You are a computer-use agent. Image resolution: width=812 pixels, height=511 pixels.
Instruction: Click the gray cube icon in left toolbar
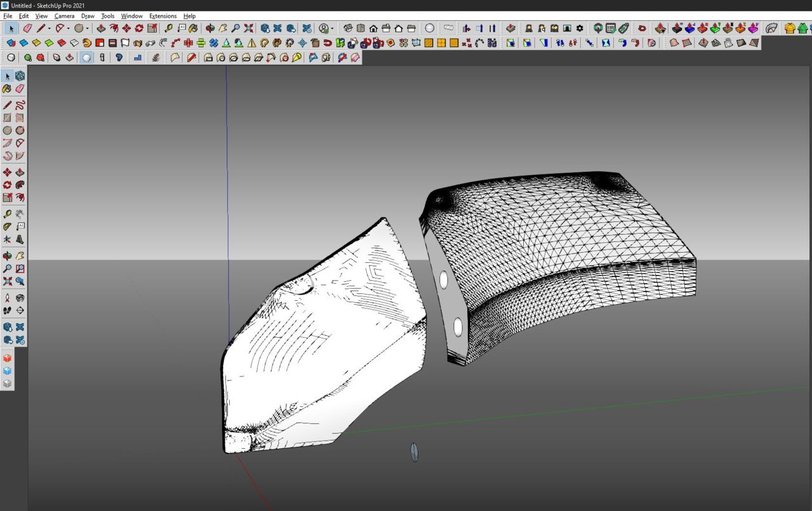pyautogui.click(x=7, y=383)
